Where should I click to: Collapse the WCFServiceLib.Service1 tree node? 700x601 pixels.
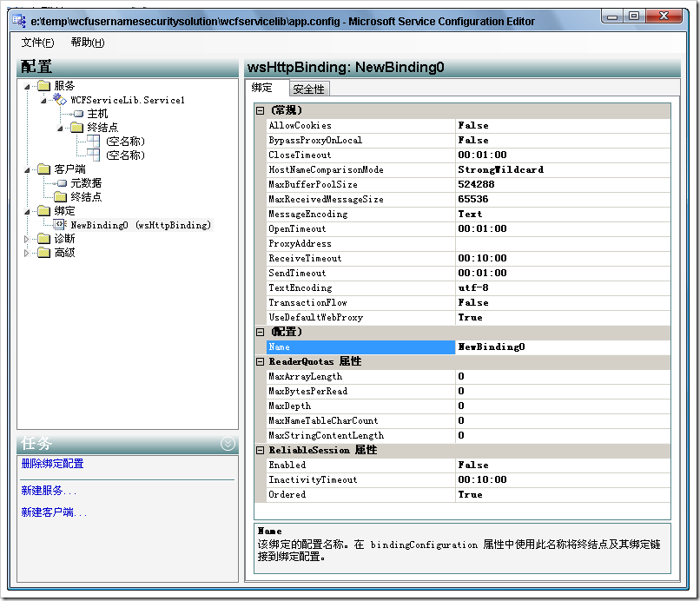43,100
